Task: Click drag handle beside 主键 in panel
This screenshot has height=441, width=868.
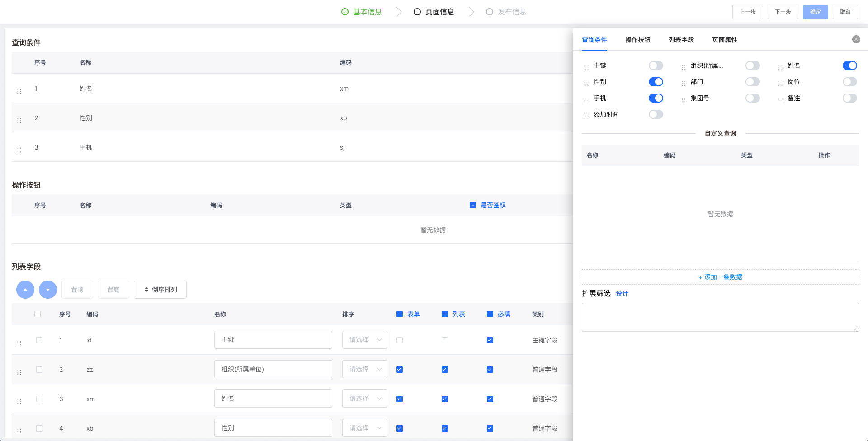Action: (586, 67)
